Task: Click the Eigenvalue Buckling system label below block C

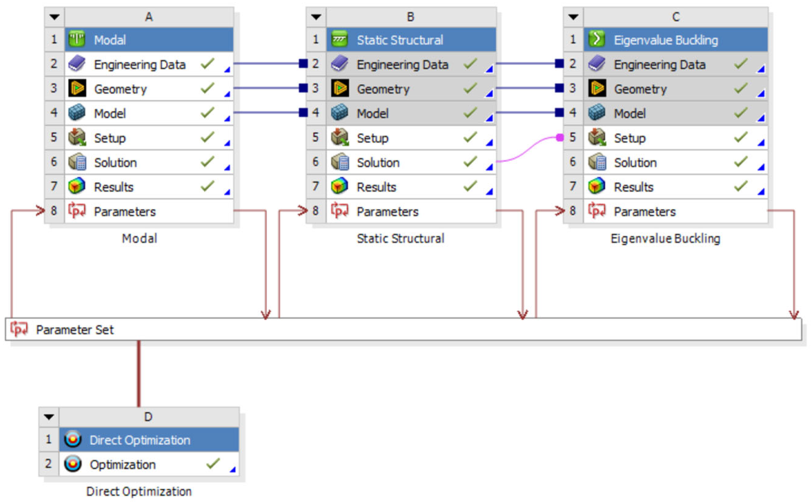Action: click(665, 239)
